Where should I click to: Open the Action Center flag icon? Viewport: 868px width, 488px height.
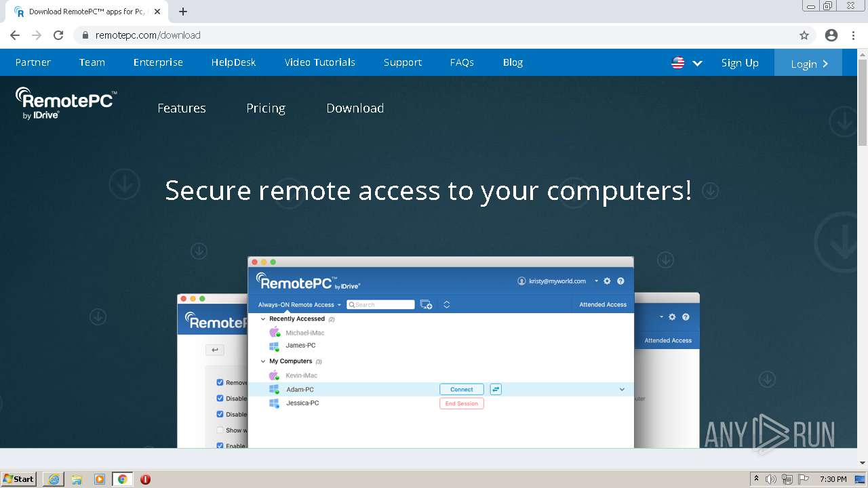(x=804, y=479)
